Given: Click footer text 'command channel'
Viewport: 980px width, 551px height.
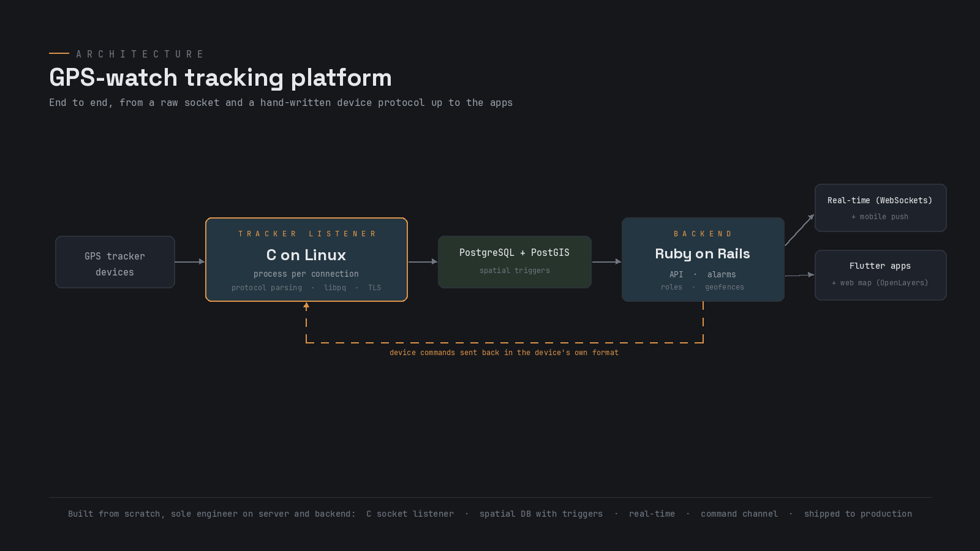Looking at the screenshot, I should pyautogui.click(x=739, y=514).
